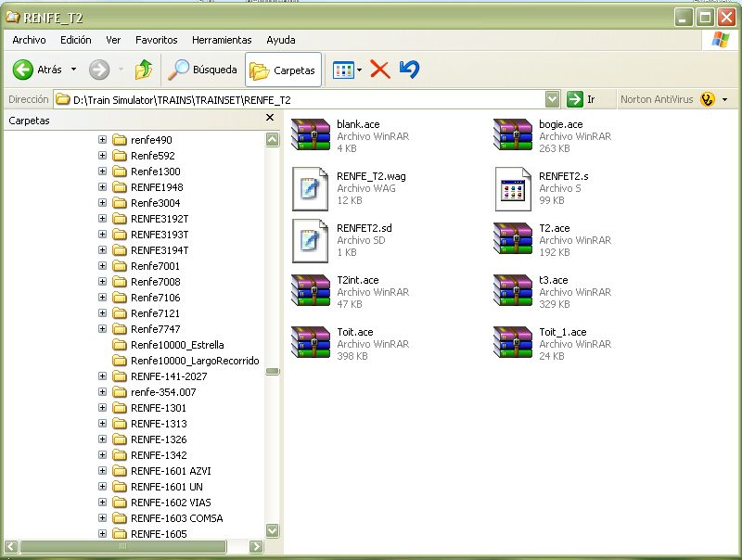This screenshot has width=742, height=560.
Task: Expand the RENFE-1301 folder node
Action: click(x=102, y=408)
